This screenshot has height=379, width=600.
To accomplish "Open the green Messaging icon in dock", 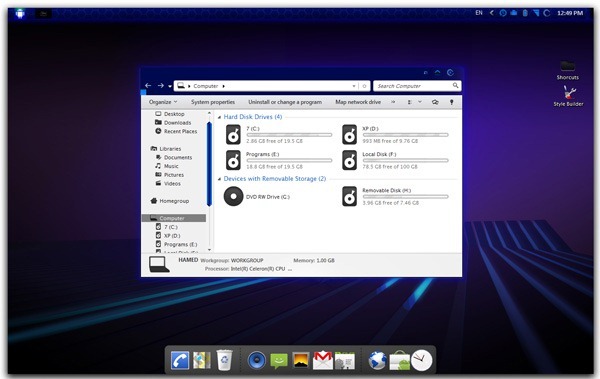I will point(279,361).
